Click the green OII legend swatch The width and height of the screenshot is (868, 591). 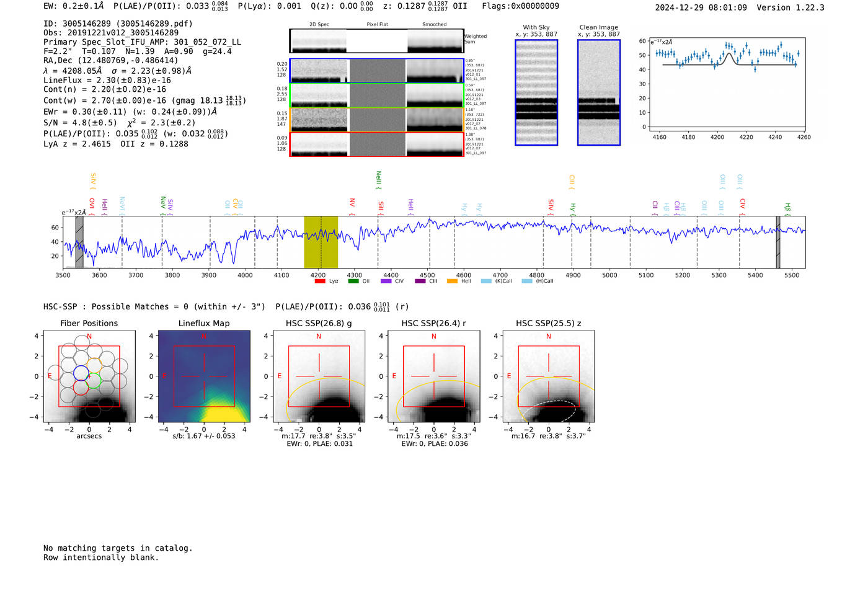point(353,282)
